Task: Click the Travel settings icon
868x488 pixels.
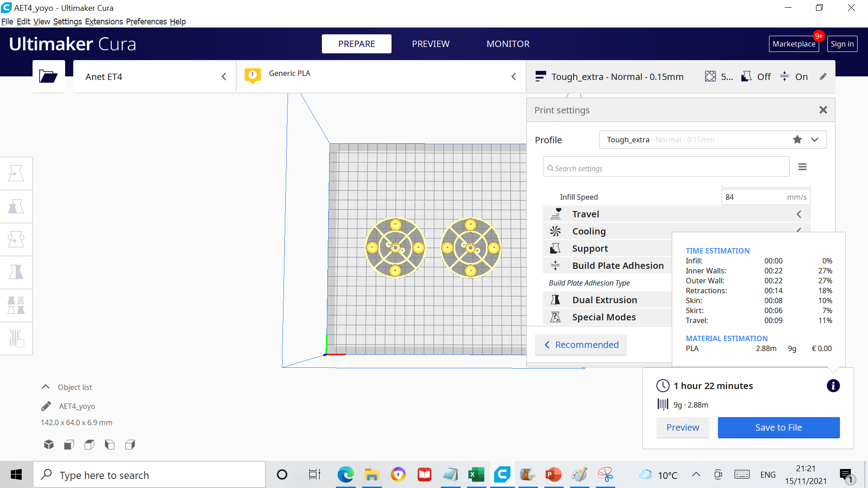Action: pos(555,213)
